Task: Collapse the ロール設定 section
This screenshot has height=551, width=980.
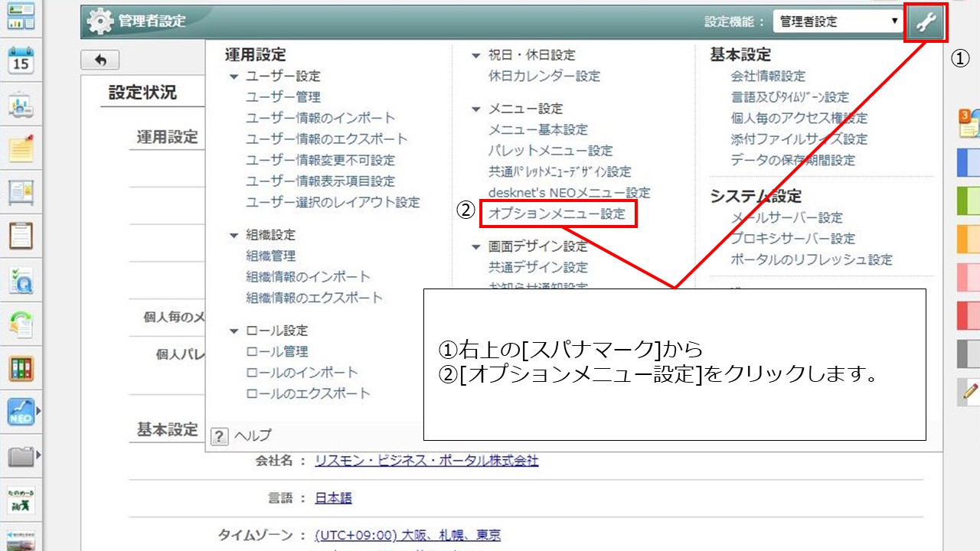Action: (234, 331)
